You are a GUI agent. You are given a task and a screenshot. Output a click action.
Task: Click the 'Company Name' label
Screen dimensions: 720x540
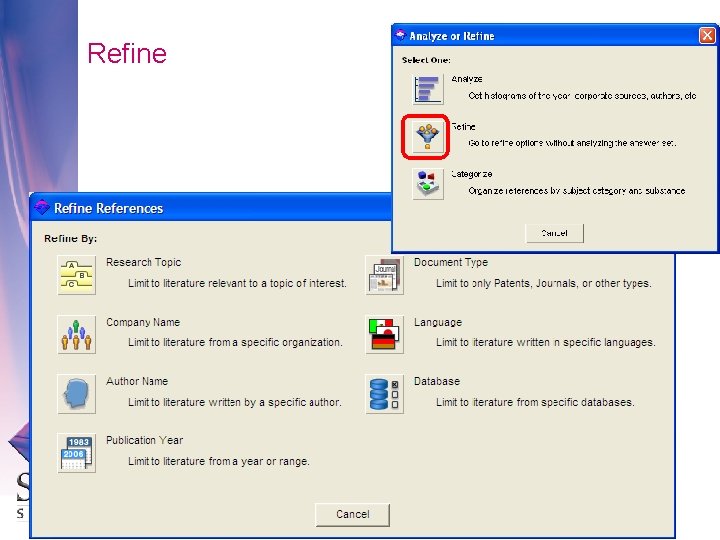(x=143, y=322)
